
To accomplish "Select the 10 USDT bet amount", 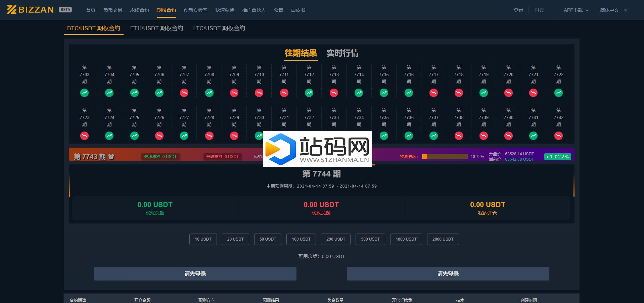I will (x=203, y=239).
